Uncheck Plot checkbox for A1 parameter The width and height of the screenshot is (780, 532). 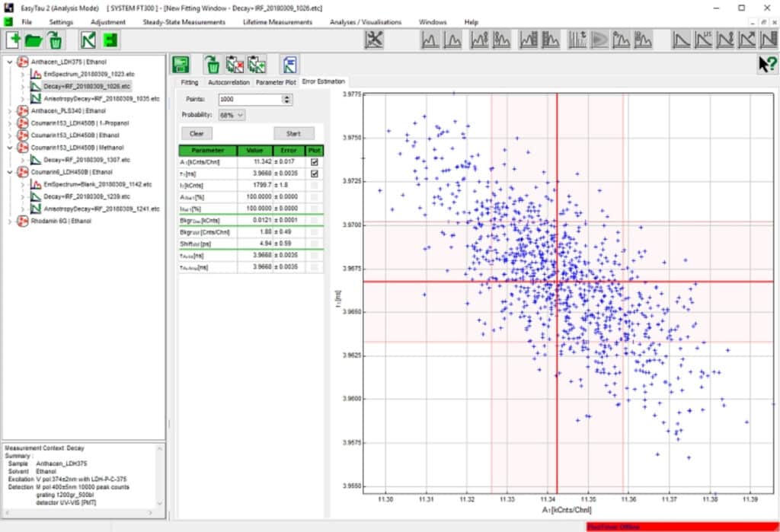point(315,162)
